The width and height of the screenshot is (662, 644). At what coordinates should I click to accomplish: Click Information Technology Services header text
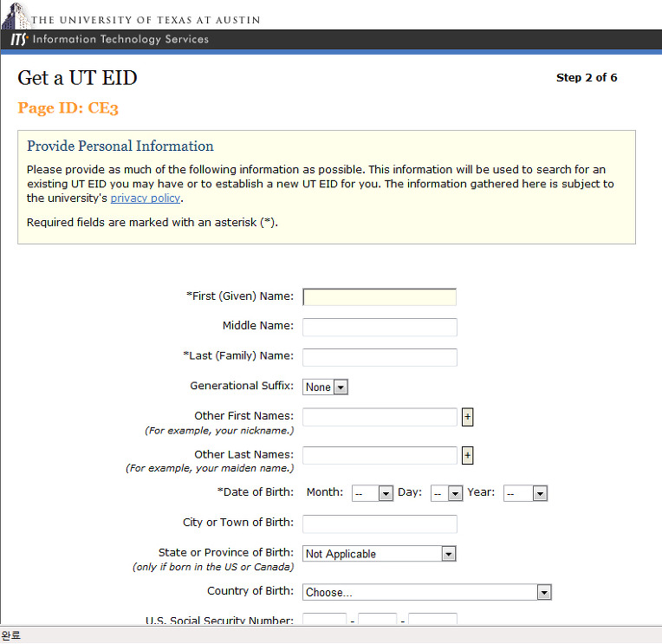(120, 40)
